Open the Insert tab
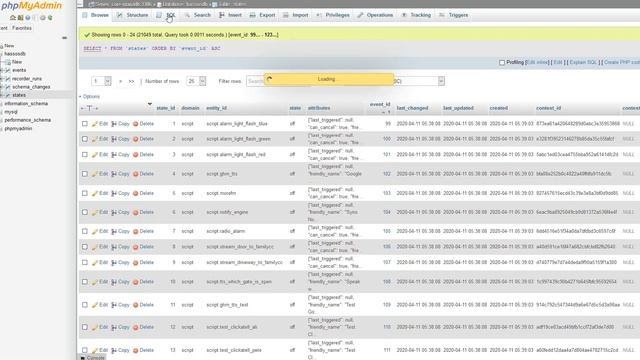 231,15
